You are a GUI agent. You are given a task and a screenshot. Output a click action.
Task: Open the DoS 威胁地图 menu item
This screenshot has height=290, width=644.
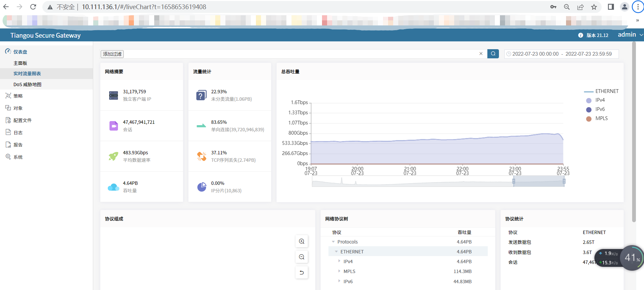pos(27,84)
